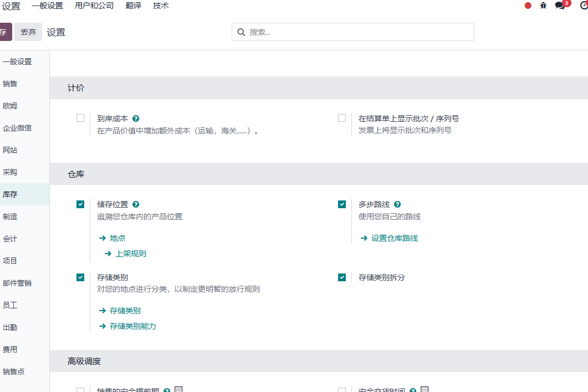Open the 存储类别 link under storage categories
The height and width of the screenshot is (392, 588).
point(125,311)
